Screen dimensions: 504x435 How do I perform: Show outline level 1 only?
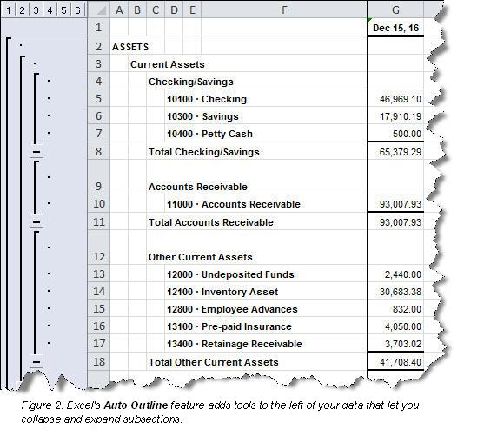coord(9,10)
